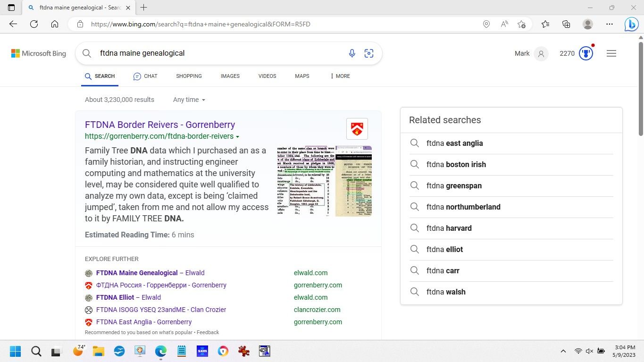
Task: Search related: ftdna carr
Action: [511, 270]
